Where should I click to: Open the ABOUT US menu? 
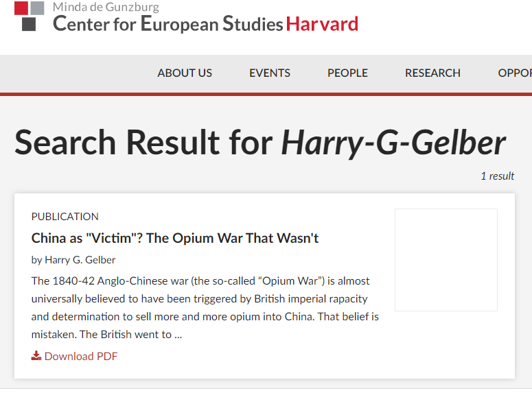coord(185,73)
